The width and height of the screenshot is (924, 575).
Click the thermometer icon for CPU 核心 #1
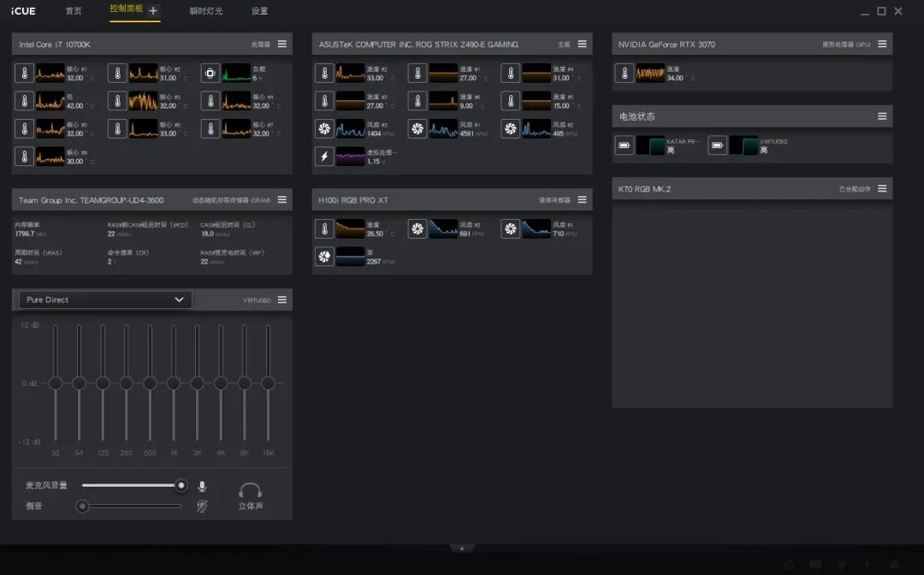24,73
